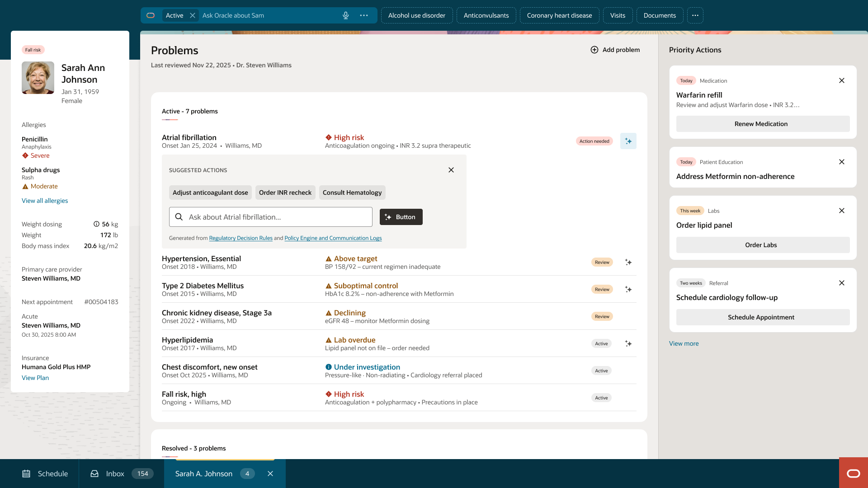
Task: Select Anticonvulsants chip
Action: click(486, 15)
